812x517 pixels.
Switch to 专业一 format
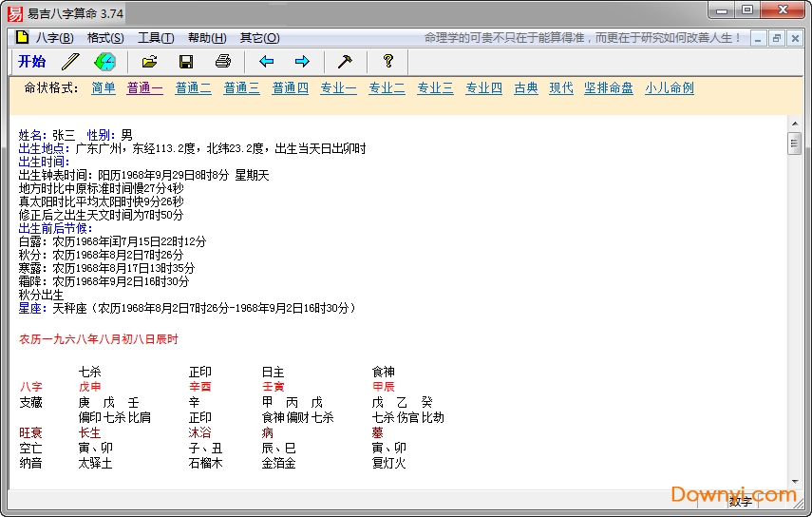(338, 88)
